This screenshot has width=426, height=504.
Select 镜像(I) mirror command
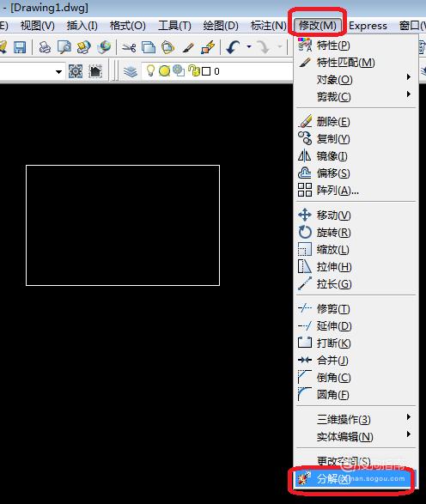pos(356,156)
